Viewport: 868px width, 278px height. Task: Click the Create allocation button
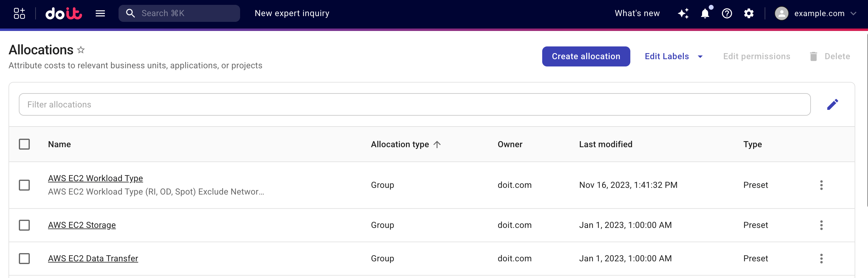[x=586, y=56]
